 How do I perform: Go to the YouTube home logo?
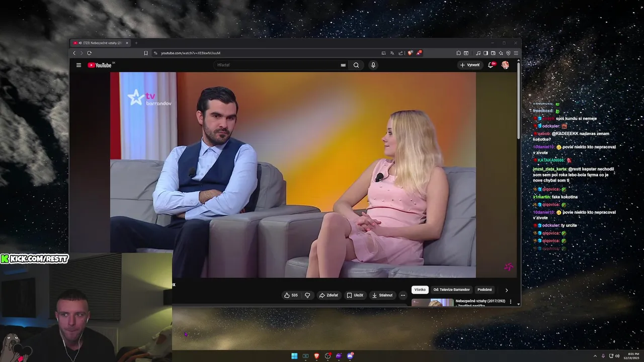100,65
